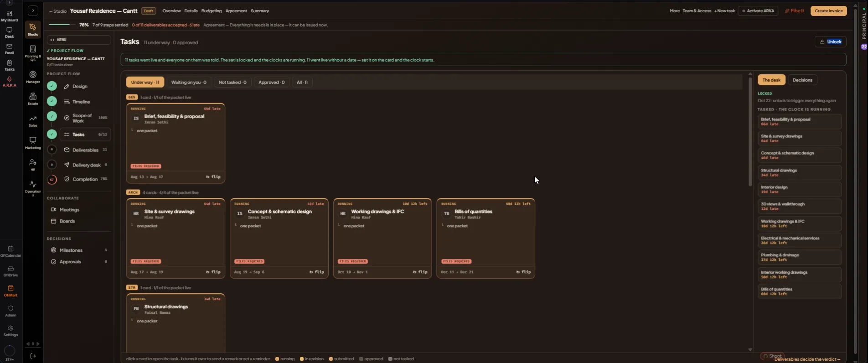The height and width of the screenshot is (363, 868).
Task: Flip the Site & survey drawings card
Action: click(213, 272)
